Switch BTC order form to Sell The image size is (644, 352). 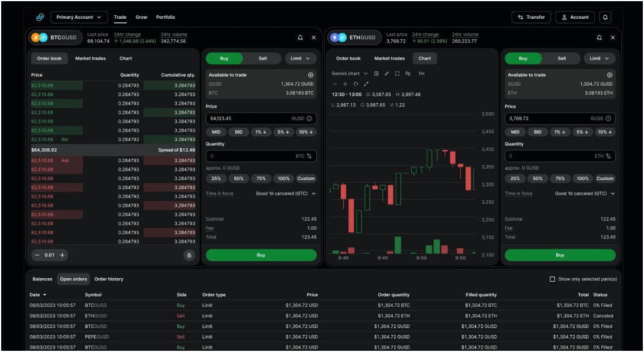pyautogui.click(x=262, y=59)
